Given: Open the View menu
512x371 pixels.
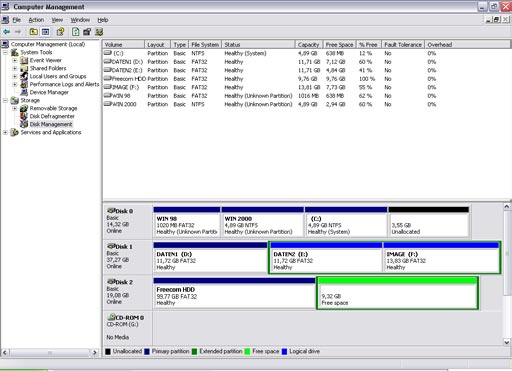Looking at the screenshot, I should coord(57,20).
